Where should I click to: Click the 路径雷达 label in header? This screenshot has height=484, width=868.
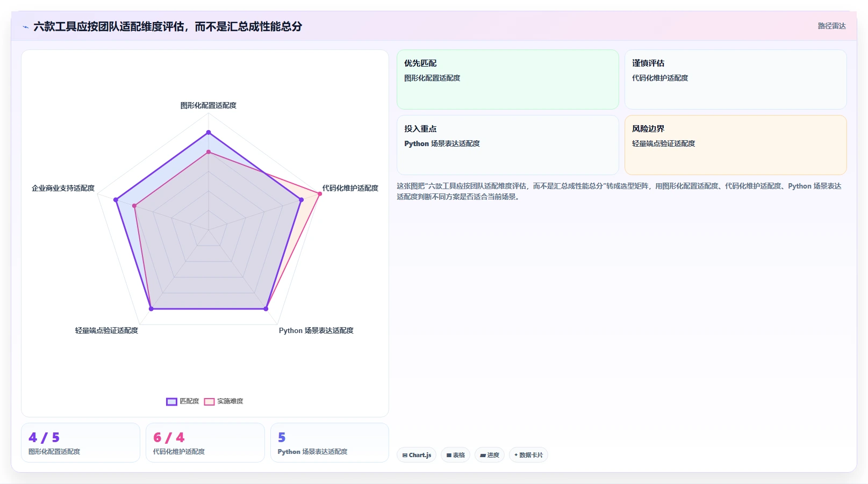[x=831, y=26]
